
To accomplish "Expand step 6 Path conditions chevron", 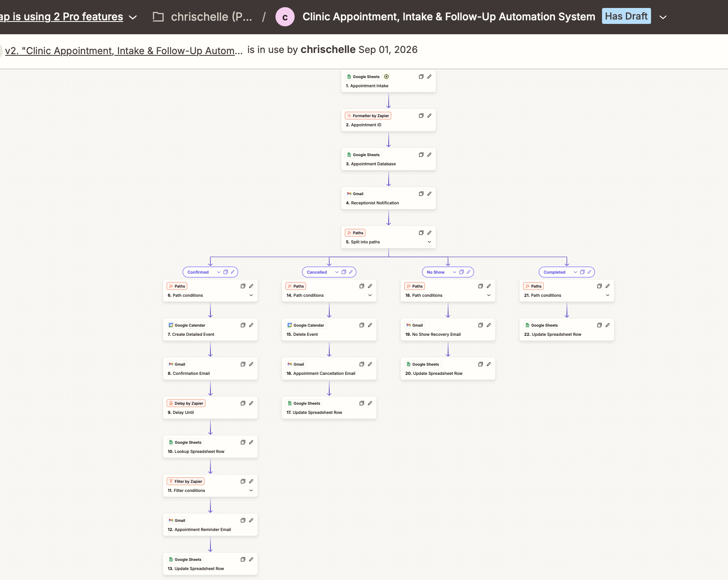I will coord(251,295).
